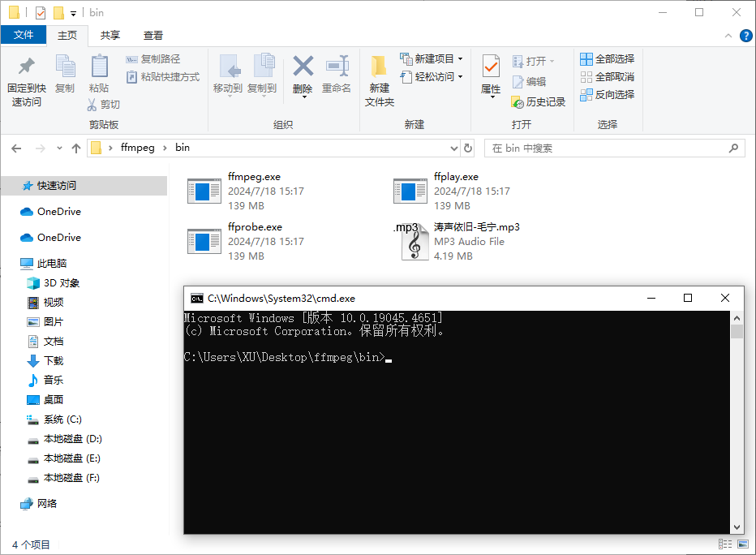The width and height of the screenshot is (756, 555).
Task: Switch to details view in status bar
Action: tap(726, 544)
